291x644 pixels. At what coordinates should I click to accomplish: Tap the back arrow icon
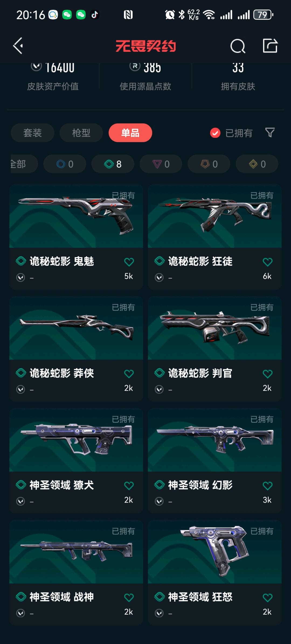pos(18,46)
